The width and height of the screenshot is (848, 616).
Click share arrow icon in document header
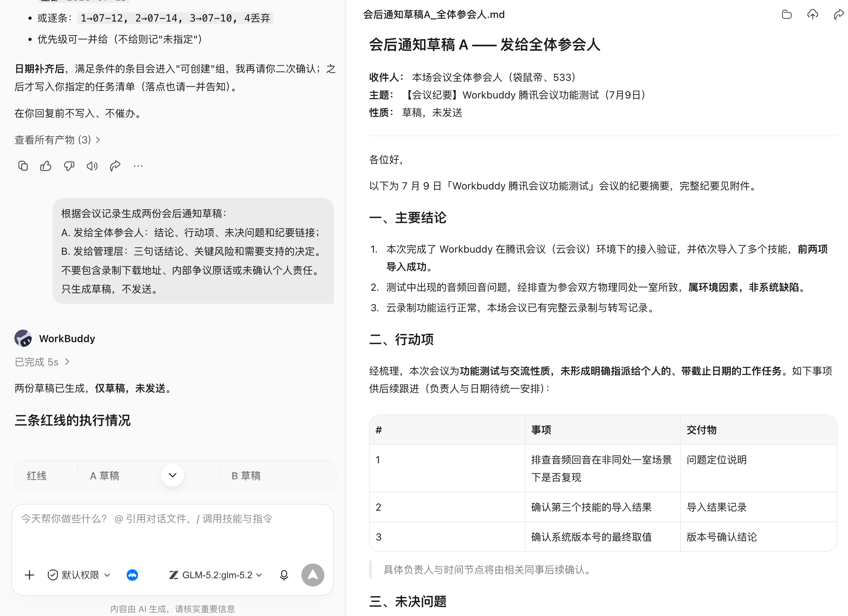pos(839,14)
